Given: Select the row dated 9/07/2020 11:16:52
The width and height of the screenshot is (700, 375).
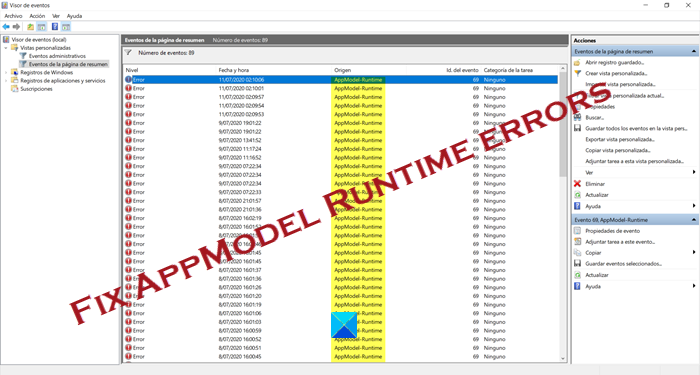Looking at the screenshot, I should pyautogui.click(x=341, y=158).
